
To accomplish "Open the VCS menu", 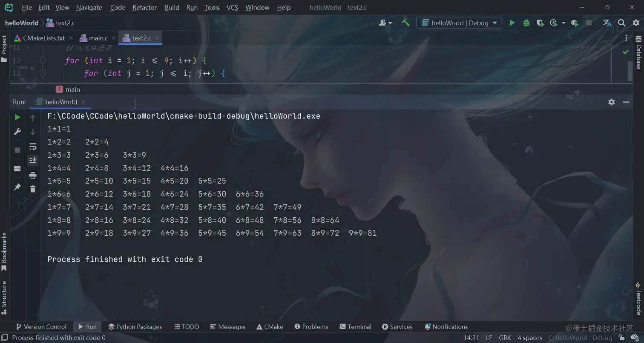I will click(x=232, y=7).
